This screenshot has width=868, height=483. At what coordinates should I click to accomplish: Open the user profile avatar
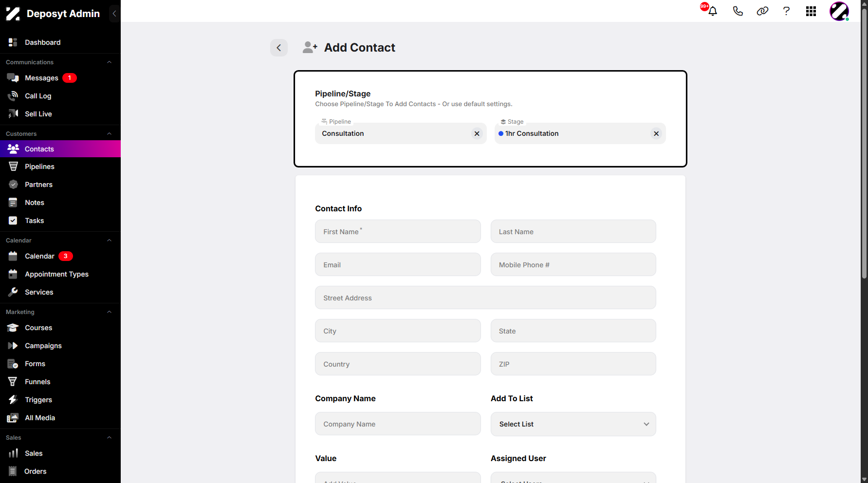(x=839, y=11)
